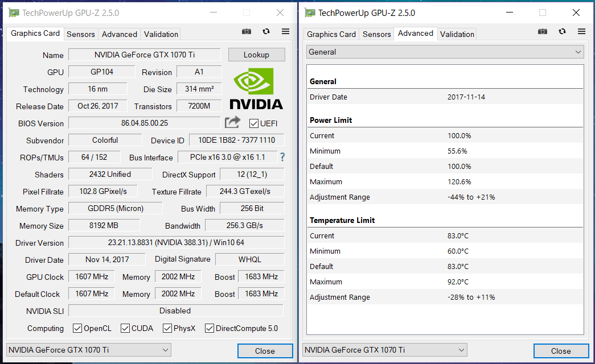
Task: Open the Validation tab in the Graphics Card window
Action: pyautogui.click(x=161, y=34)
